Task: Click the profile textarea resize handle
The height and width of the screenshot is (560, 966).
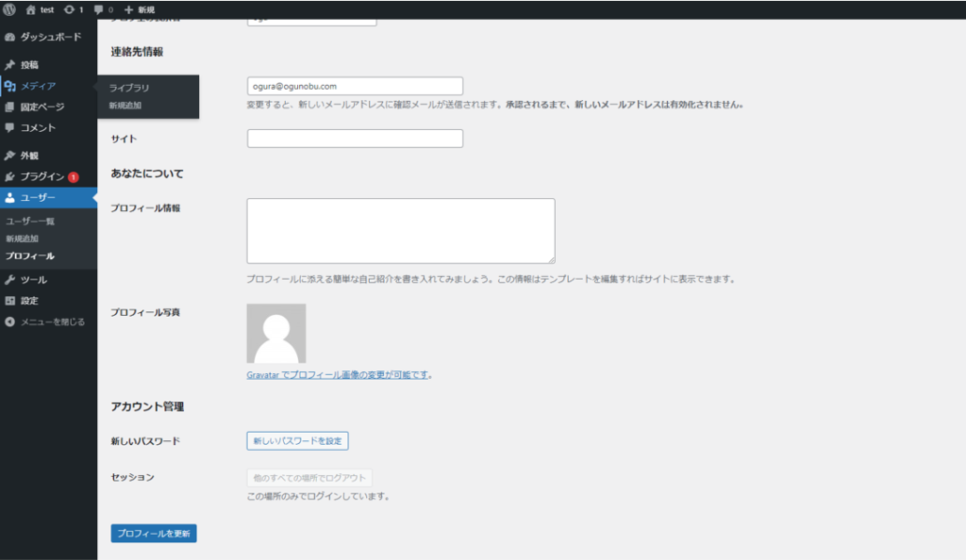Action: click(551, 259)
